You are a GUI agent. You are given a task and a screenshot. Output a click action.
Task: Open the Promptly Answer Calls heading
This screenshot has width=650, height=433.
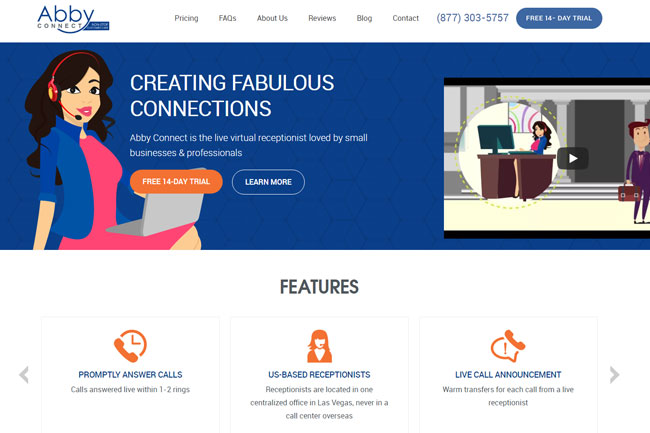(x=130, y=375)
